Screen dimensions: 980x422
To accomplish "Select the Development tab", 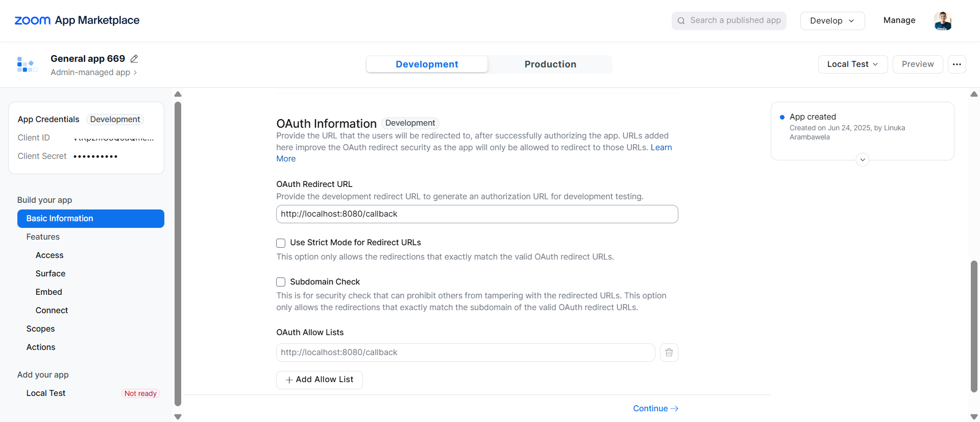I will coord(427,64).
